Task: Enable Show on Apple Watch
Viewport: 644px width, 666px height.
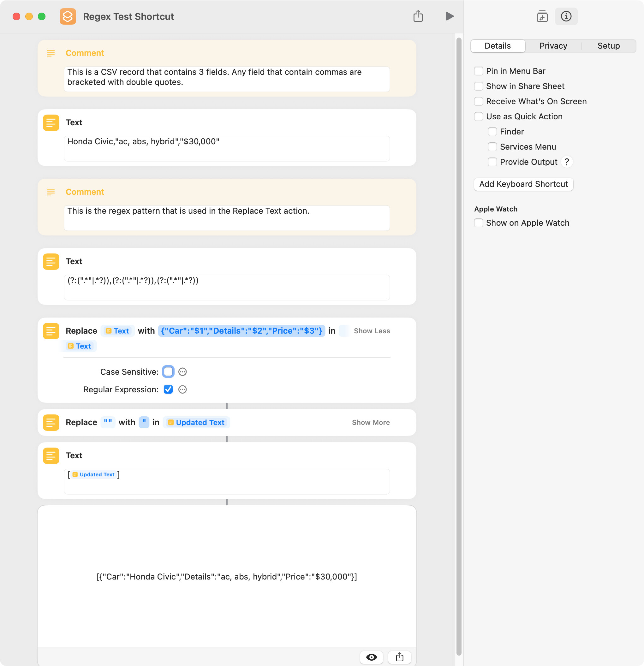Action: (479, 223)
